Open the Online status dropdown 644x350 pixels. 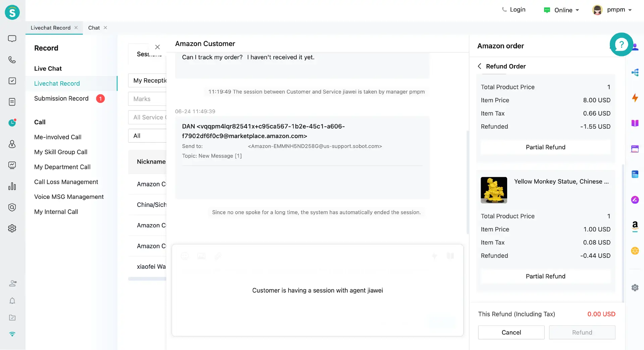click(561, 10)
